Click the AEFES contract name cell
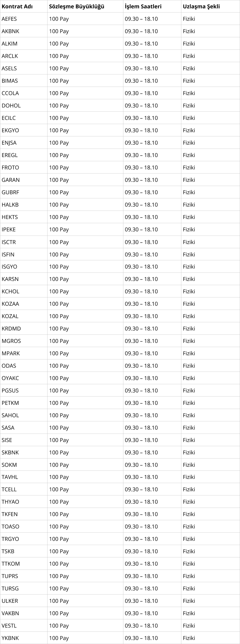240x644 pixels. [x=24, y=19]
